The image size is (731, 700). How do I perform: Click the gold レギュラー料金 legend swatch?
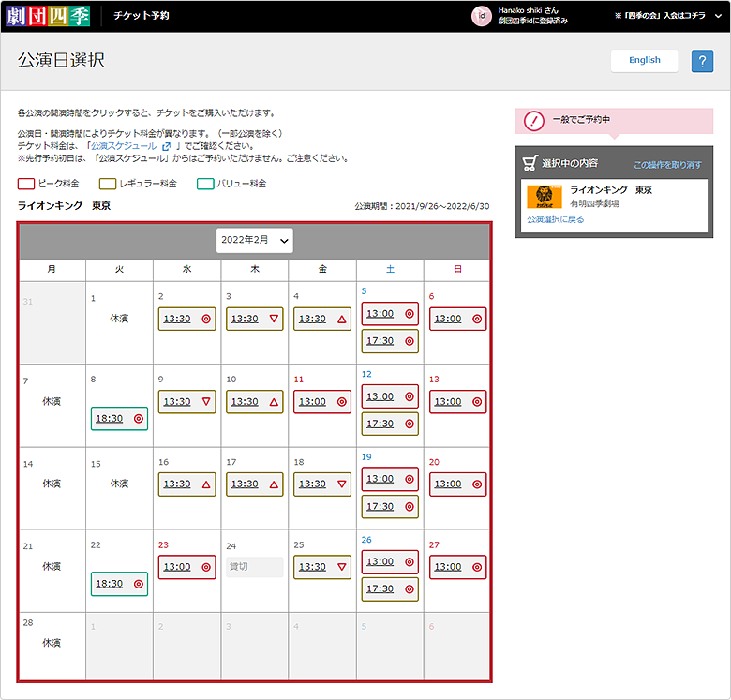pos(108,184)
